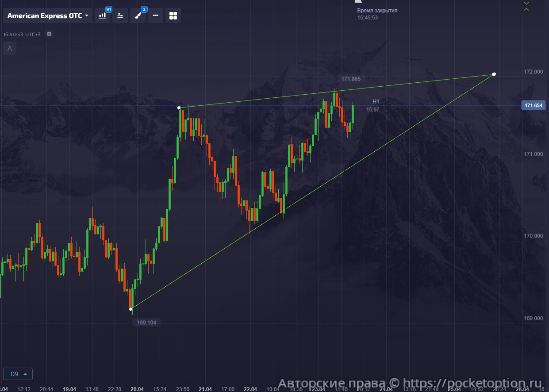Image resolution: width=549 pixels, height=392 pixels.
Task: Open the multi-chart grid layout selector
Action: click(173, 16)
